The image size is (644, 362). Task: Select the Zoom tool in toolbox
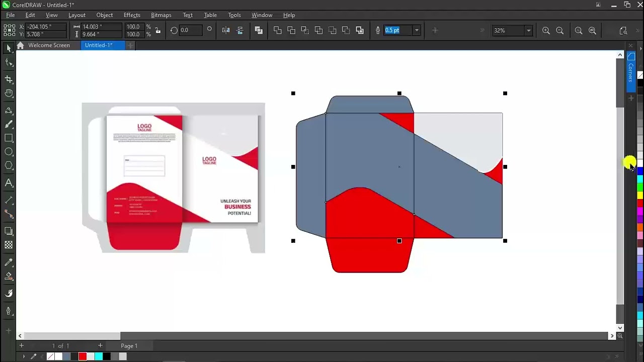(9, 94)
